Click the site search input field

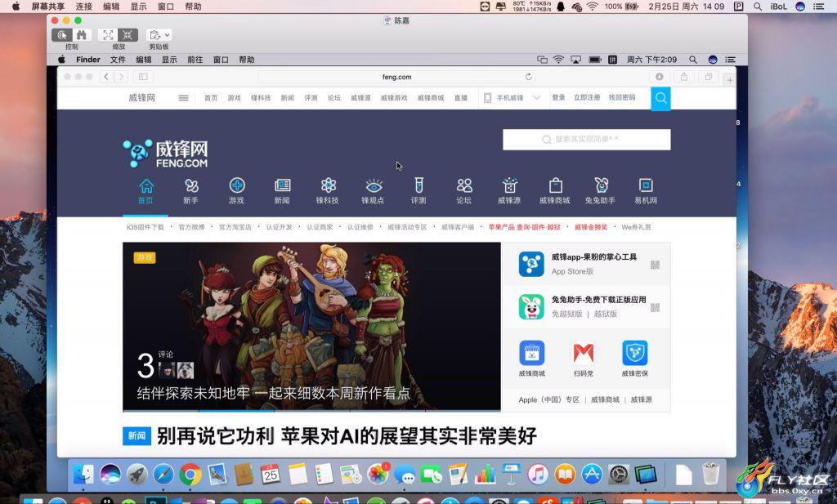pyautogui.click(x=587, y=139)
